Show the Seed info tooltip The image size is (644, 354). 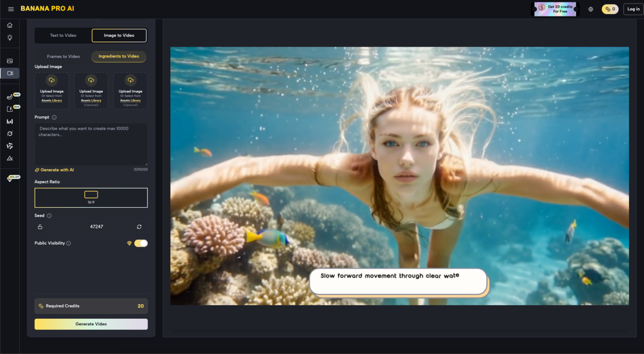pos(49,216)
